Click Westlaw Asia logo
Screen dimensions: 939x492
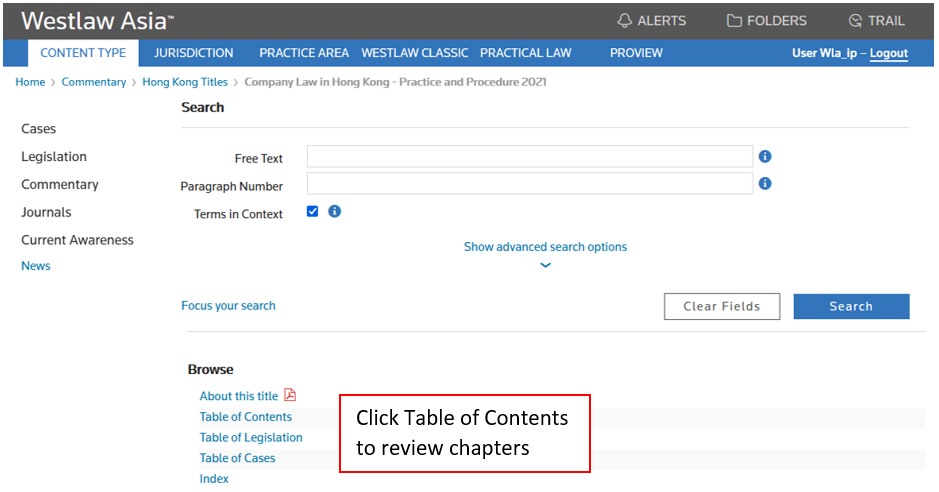[97, 21]
